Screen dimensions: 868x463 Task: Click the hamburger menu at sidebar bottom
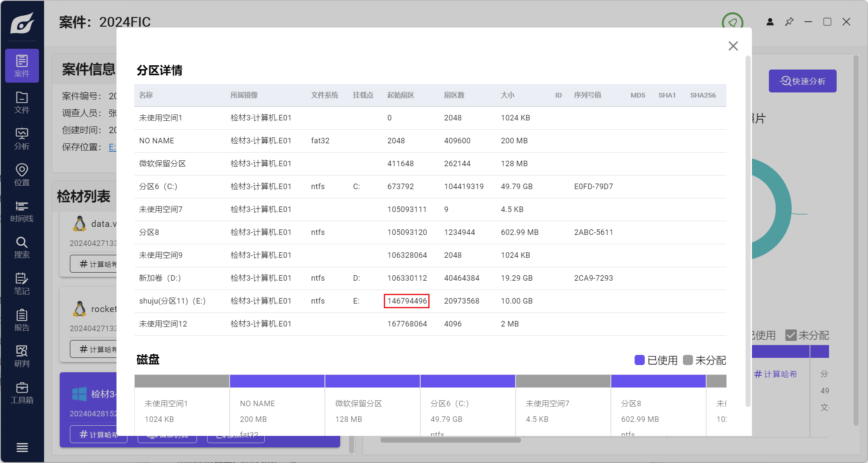tap(22, 447)
